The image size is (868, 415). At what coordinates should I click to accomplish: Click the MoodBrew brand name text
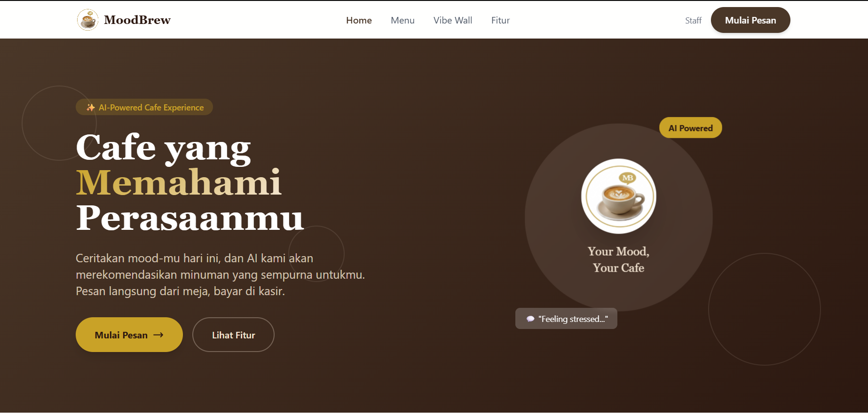137,20
